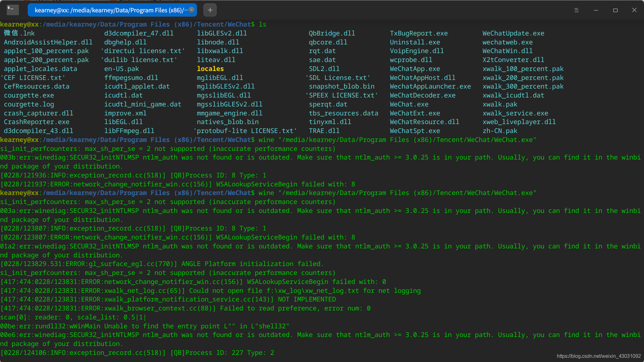The image size is (644, 362).
Task: Click mmgame_engine.dll in the listing
Action: [229, 113]
